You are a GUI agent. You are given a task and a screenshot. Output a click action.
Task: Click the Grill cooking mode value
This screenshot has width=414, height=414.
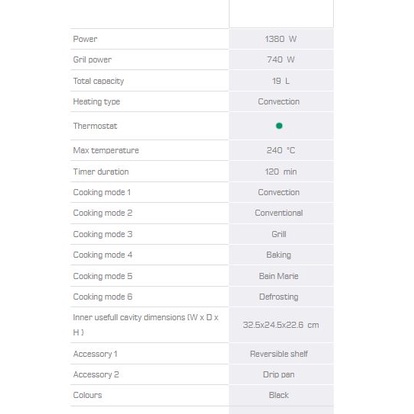pos(279,234)
